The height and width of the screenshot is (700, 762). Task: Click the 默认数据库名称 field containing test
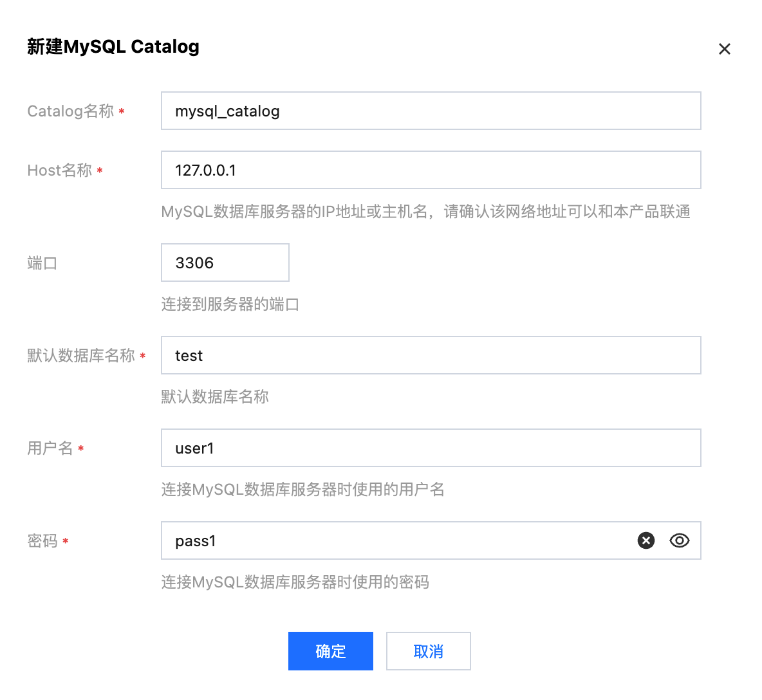point(430,355)
